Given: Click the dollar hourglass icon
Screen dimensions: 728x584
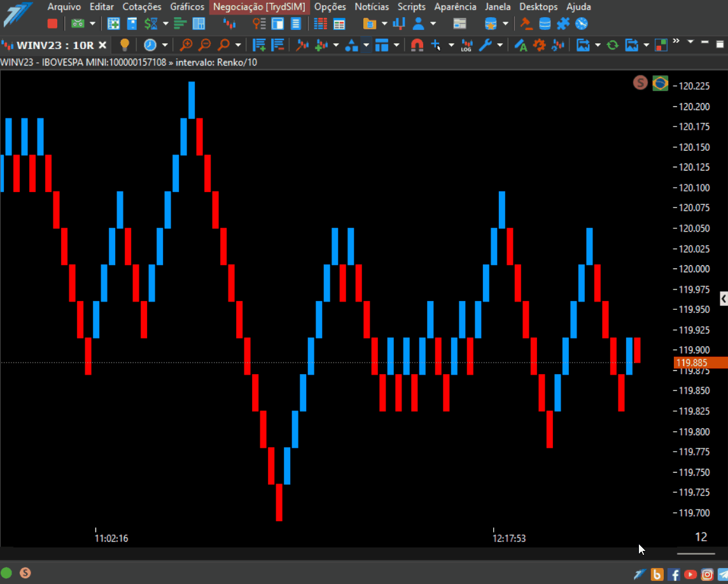Looking at the screenshot, I should 151,23.
